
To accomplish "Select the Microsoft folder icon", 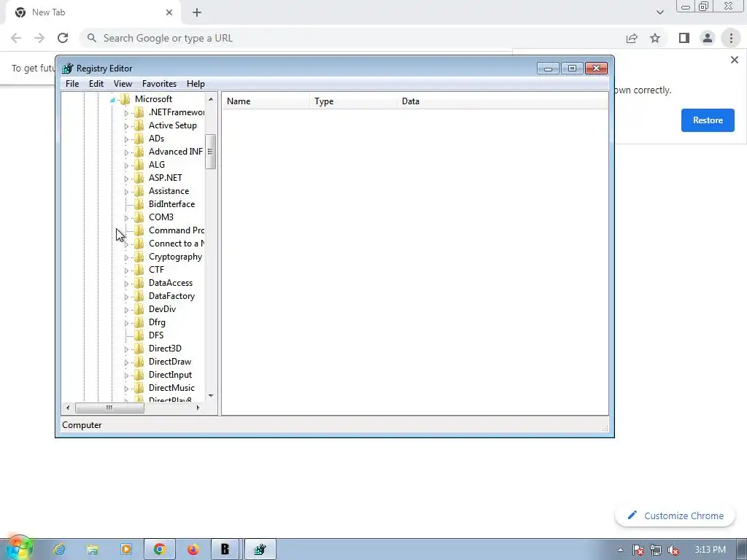I will tap(125, 98).
